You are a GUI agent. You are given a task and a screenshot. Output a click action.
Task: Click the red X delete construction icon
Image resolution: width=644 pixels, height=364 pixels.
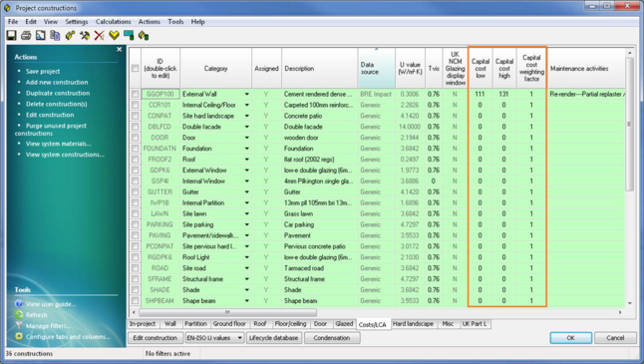[99, 35]
